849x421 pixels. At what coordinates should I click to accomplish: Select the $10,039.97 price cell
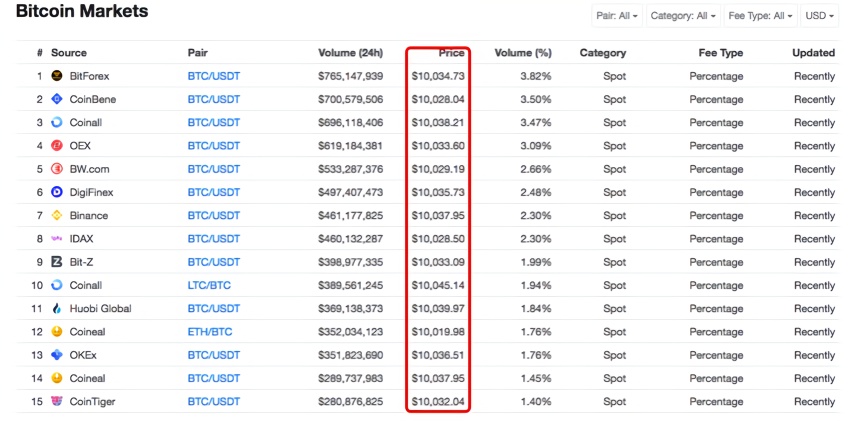(437, 309)
